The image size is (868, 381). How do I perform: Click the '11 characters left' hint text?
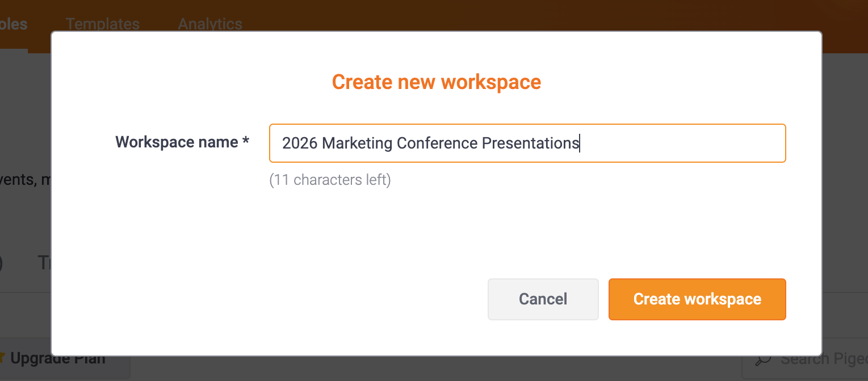(x=330, y=180)
